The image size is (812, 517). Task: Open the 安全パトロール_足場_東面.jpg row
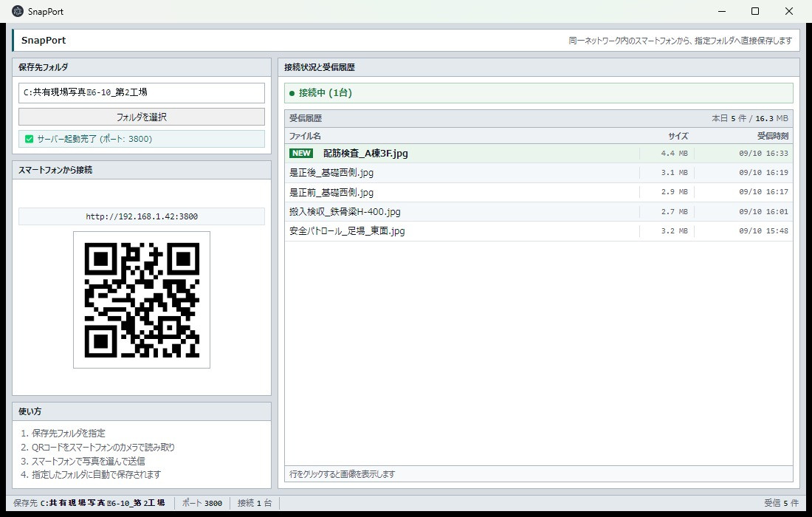pyautogui.click(x=539, y=231)
